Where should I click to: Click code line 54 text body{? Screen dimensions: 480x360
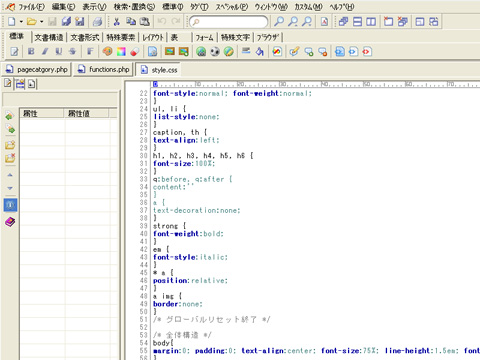coord(163,343)
